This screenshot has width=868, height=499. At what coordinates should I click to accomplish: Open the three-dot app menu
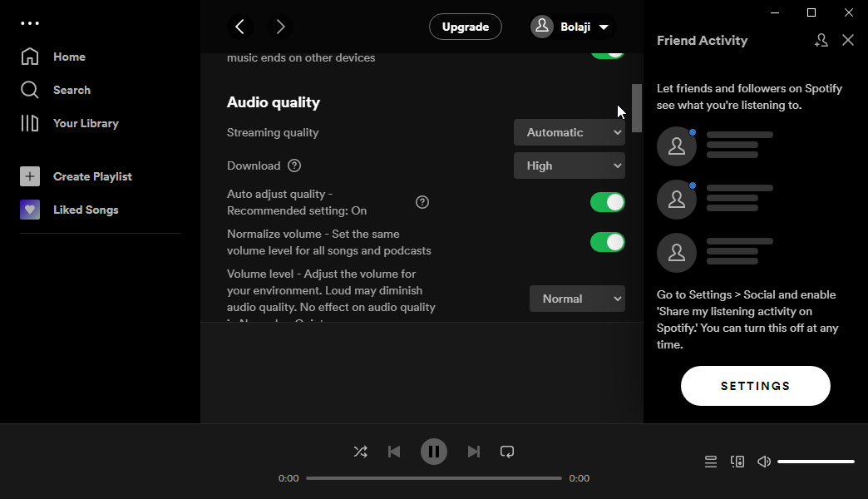tap(30, 23)
